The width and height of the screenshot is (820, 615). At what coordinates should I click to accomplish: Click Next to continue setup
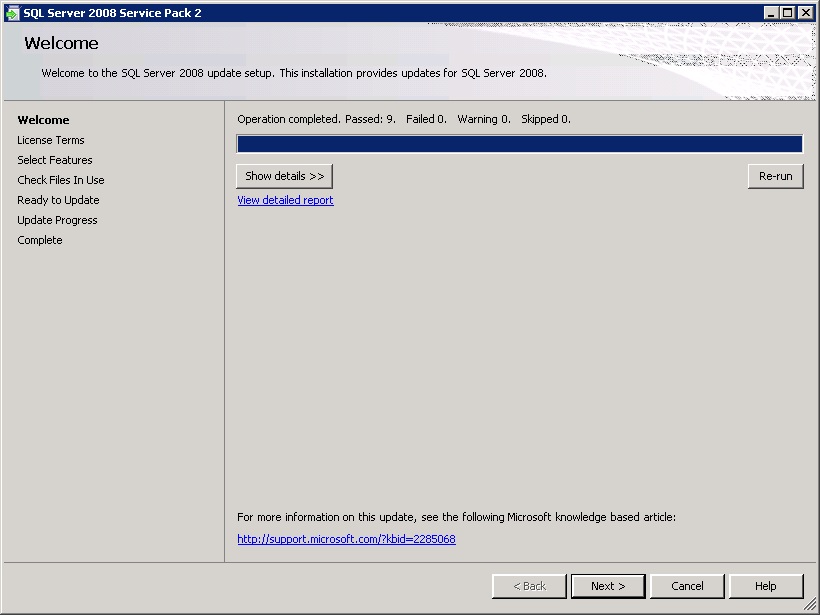608,586
